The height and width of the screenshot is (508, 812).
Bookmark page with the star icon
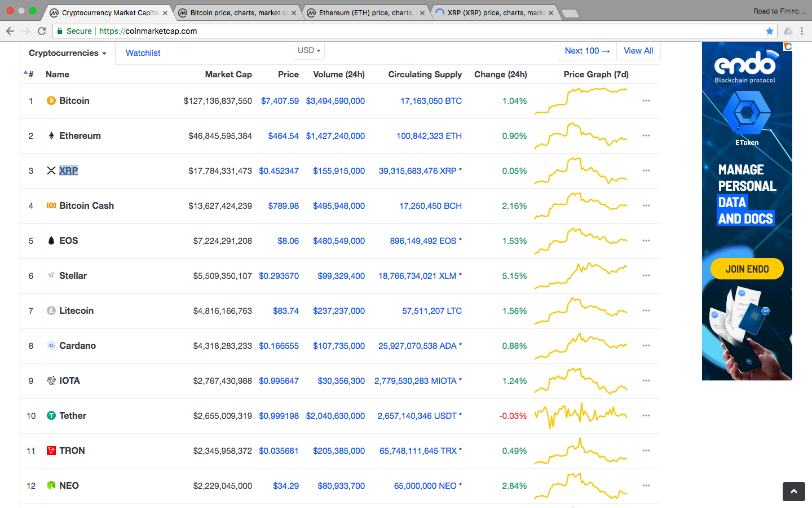point(770,31)
